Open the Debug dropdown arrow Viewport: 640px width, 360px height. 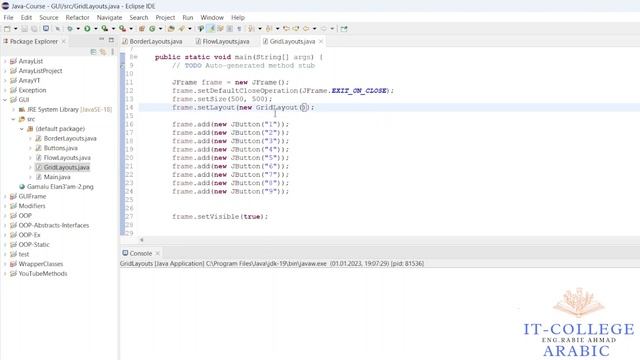(x=78, y=29)
